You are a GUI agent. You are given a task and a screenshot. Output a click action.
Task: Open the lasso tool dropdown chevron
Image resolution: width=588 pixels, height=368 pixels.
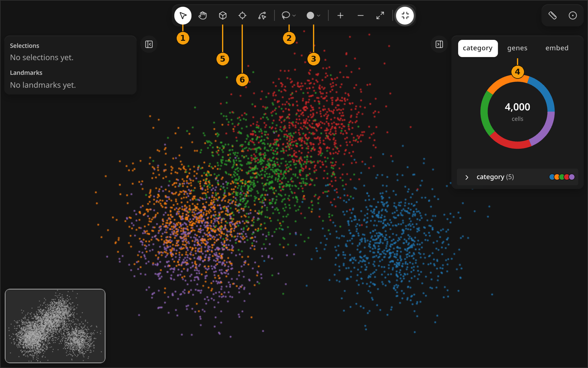[294, 16]
